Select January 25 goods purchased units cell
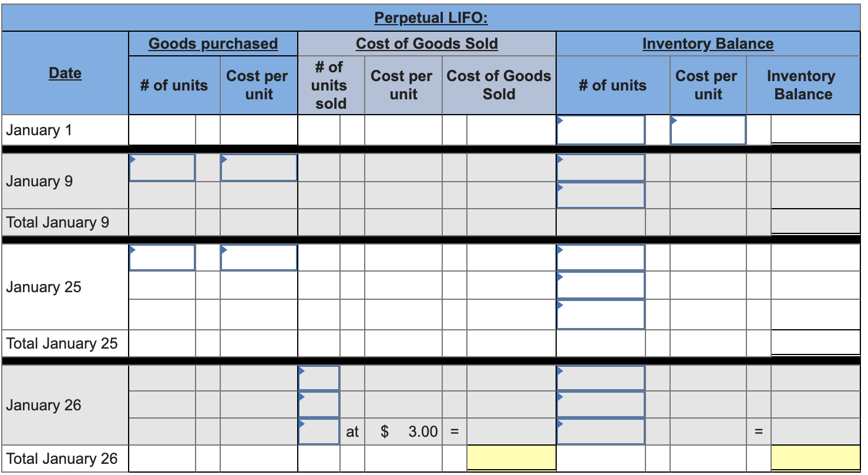The width and height of the screenshot is (868, 475). (162, 257)
